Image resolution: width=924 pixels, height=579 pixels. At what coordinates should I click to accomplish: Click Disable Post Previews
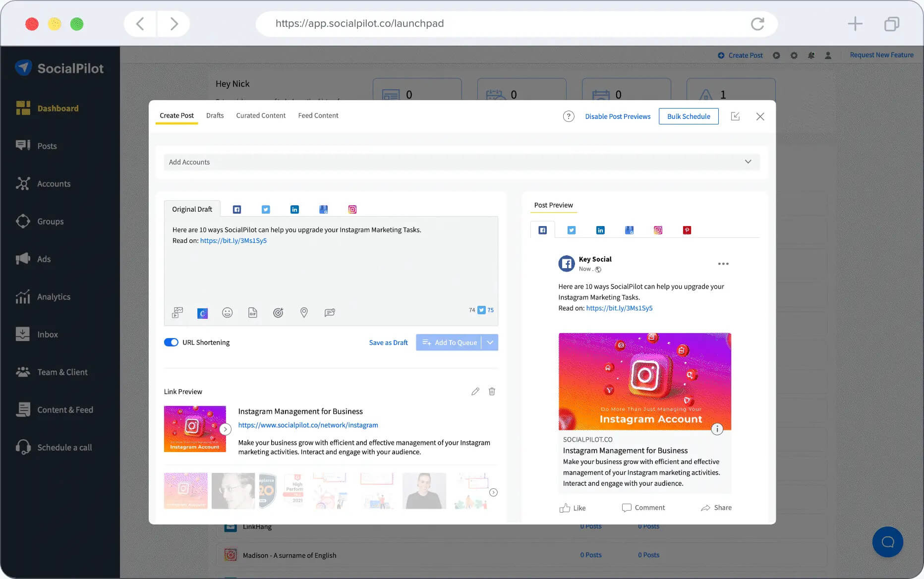(618, 116)
